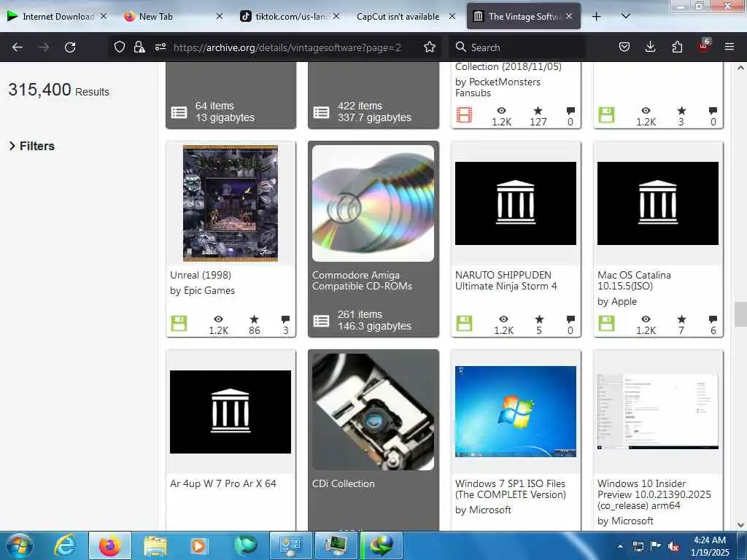Open Ar 4up W 7 Pro Ar X 64 item
Viewport: 747px width, 560px height.
pyautogui.click(x=223, y=484)
